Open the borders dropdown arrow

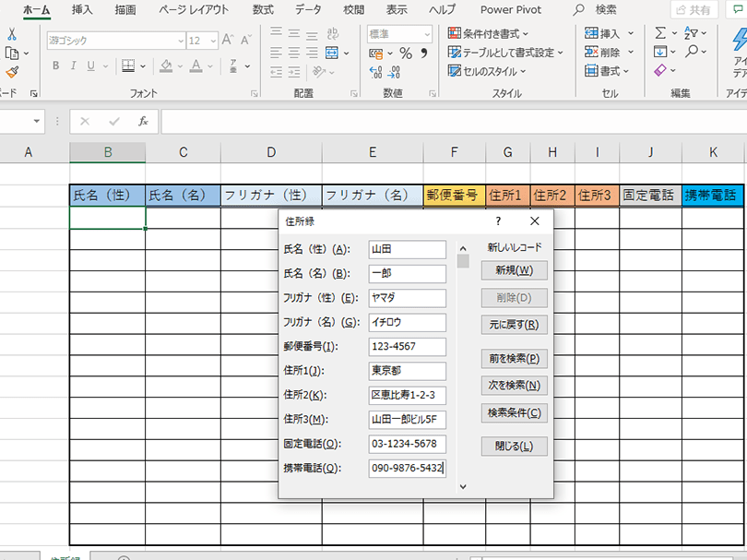[x=142, y=66]
